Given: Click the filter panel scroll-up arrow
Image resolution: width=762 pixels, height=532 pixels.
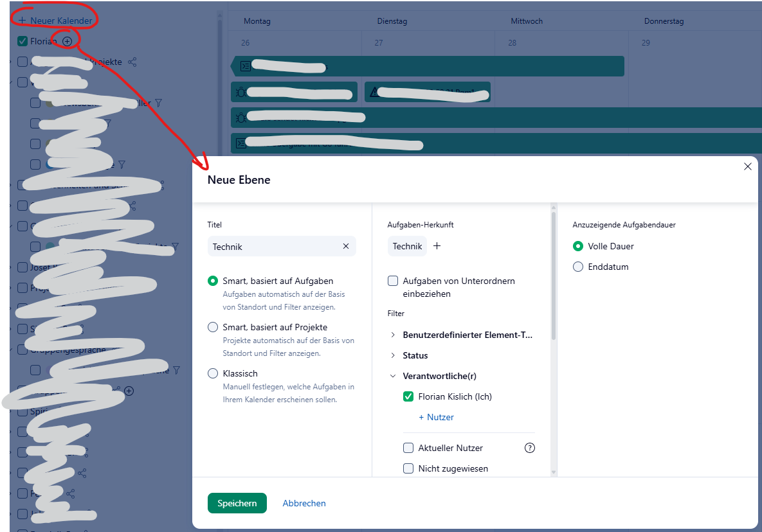Looking at the screenshot, I should pyautogui.click(x=554, y=208).
